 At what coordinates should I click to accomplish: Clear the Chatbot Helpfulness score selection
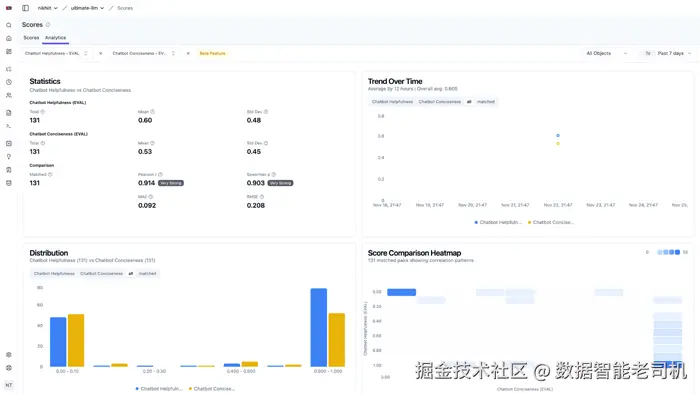coord(100,53)
